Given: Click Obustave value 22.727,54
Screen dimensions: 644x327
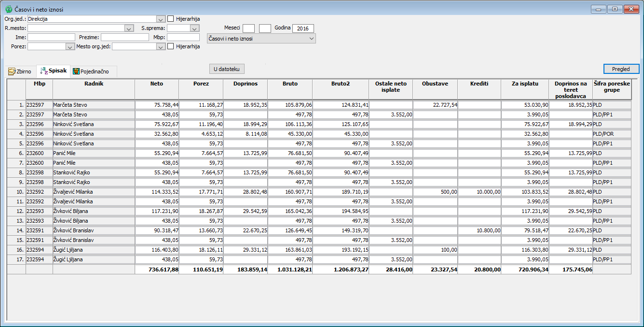Looking at the screenshot, I should click(x=435, y=105).
